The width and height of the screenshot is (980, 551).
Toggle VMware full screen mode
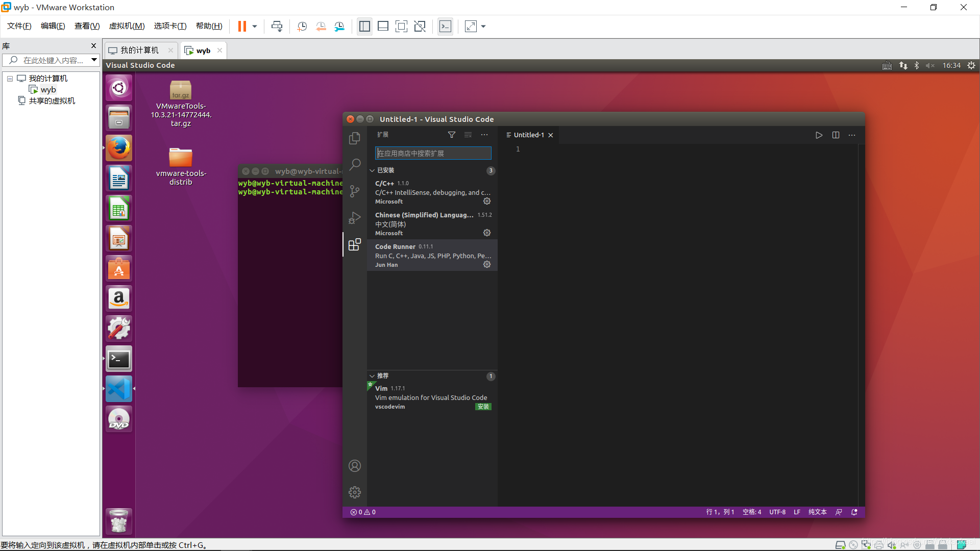tap(401, 27)
